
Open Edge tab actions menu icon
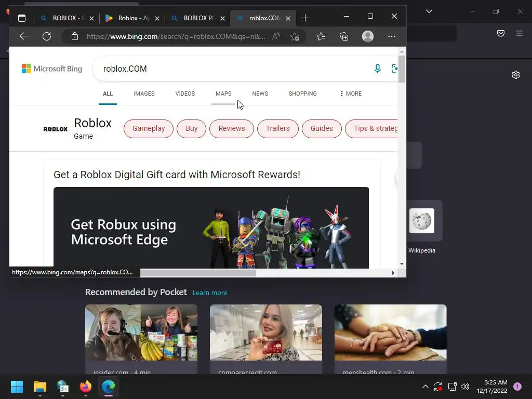pyautogui.click(x=22, y=18)
